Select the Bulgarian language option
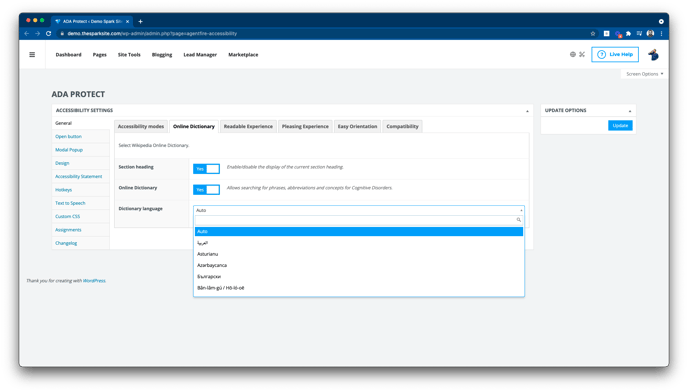Viewport: 688px width, 392px height. coord(359,277)
